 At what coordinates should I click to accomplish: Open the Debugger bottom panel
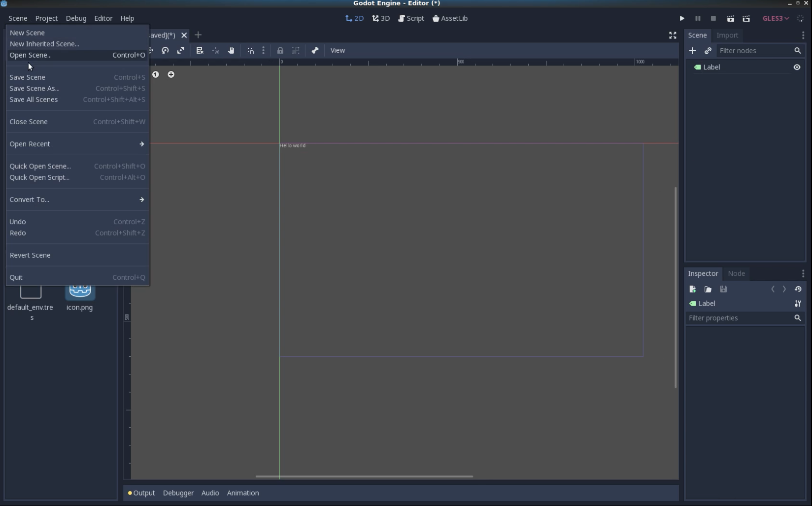coord(178,493)
